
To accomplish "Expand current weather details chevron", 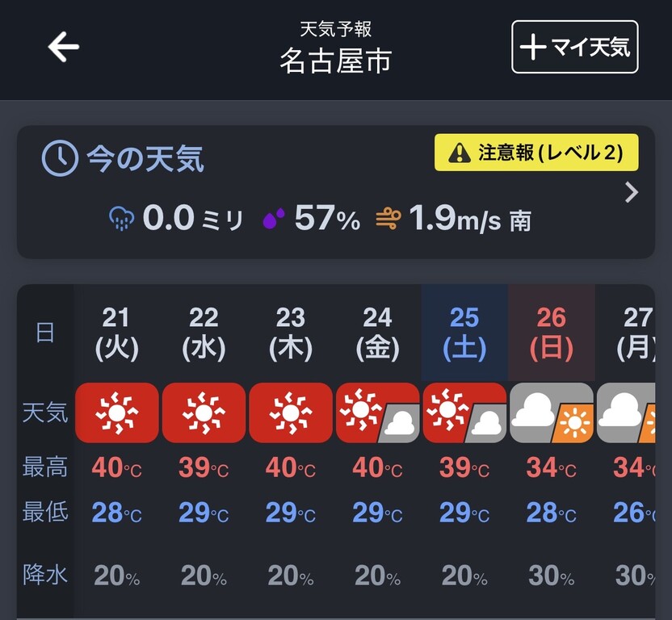I will tap(632, 192).
